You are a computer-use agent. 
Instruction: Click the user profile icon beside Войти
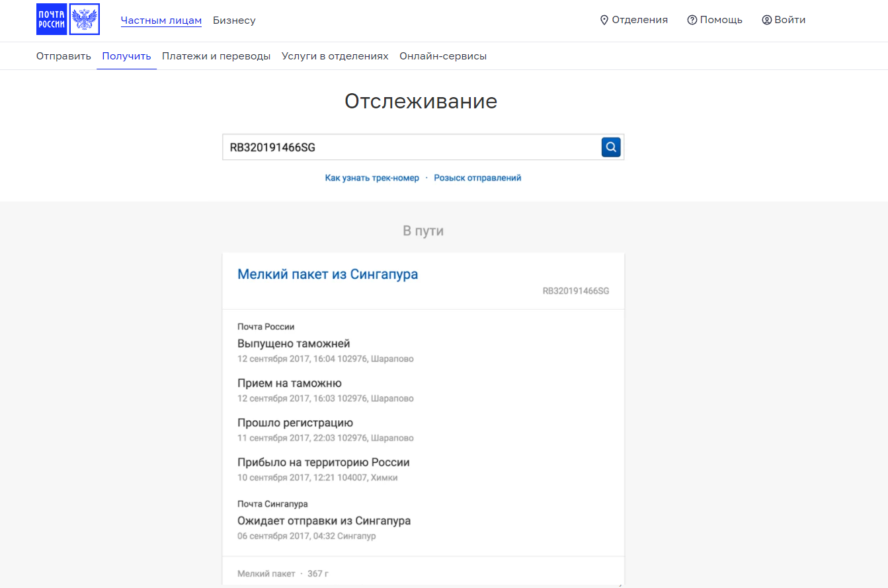767,20
